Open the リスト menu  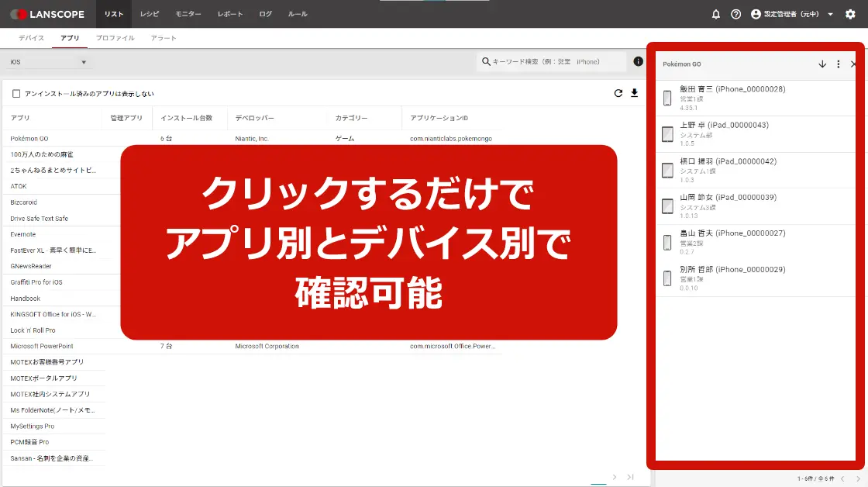pos(114,14)
